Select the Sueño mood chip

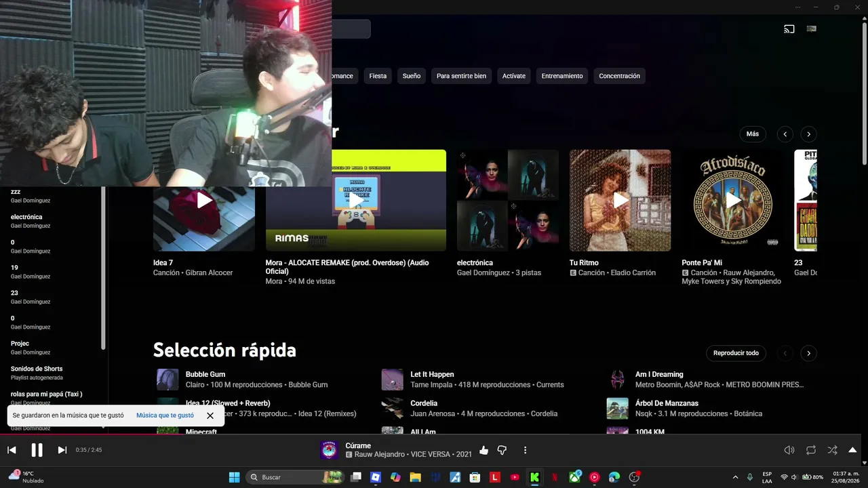coord(412,76)
